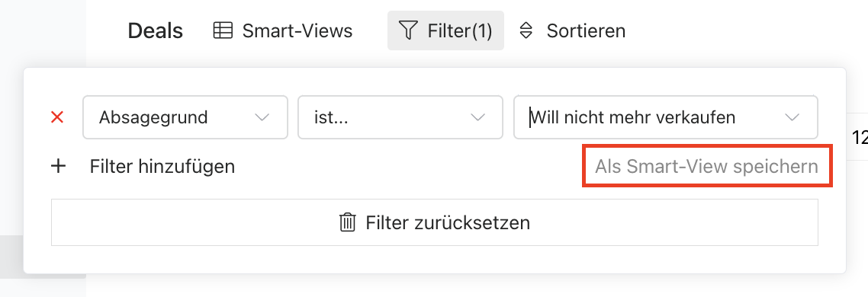Expand the Absagegrund dropdown chevron
The image size is (868, 297).
[262, 117]
